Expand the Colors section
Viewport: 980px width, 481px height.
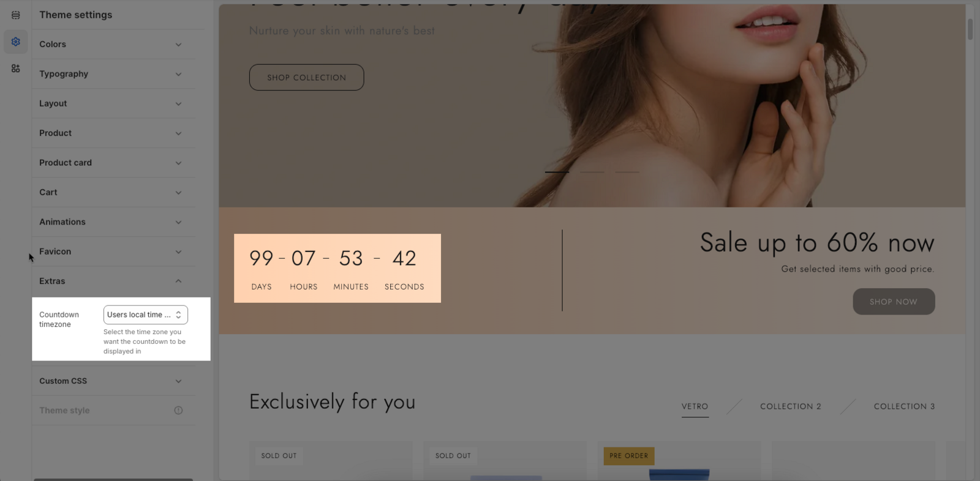click(114, 45)
